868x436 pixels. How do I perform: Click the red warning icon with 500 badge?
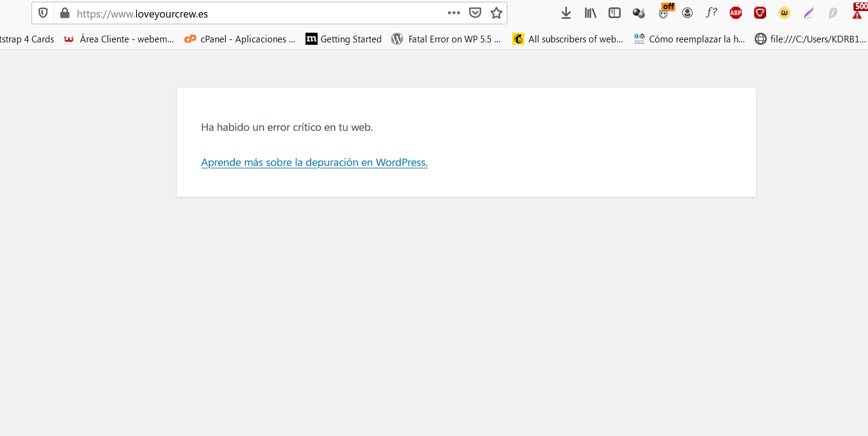[x=858, y=11]
